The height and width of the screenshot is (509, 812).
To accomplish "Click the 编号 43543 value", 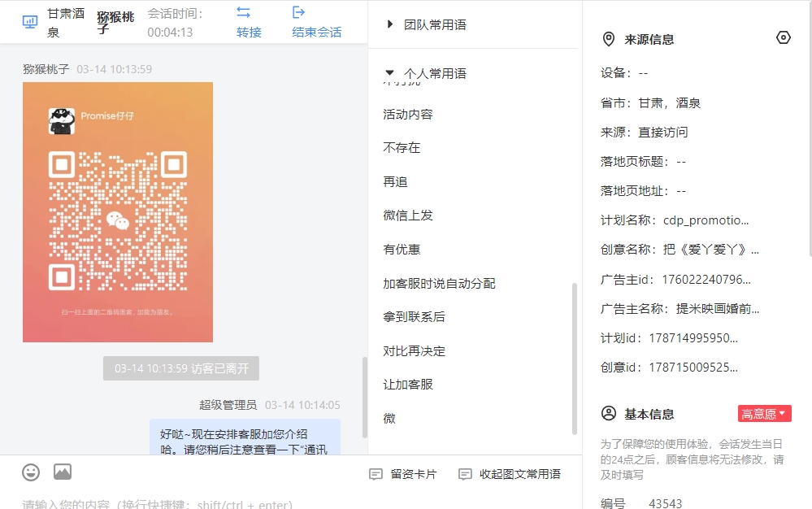I will pyautogui.click(x=666, y=503).
